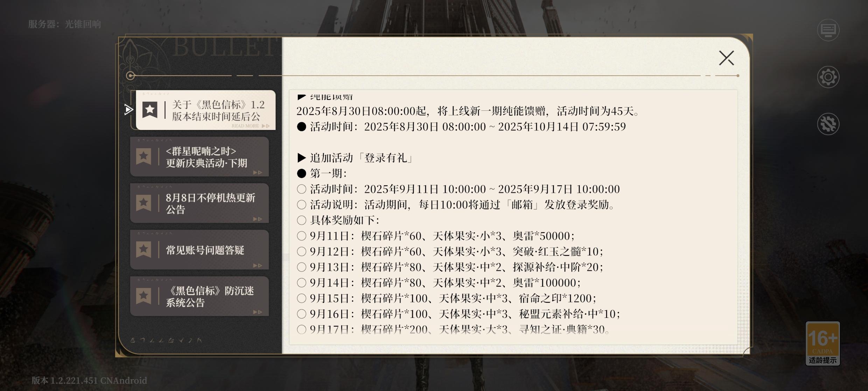Click the sentence about 纯能馈赠 45天 duration
868x391 pixels.
(468, 111)
